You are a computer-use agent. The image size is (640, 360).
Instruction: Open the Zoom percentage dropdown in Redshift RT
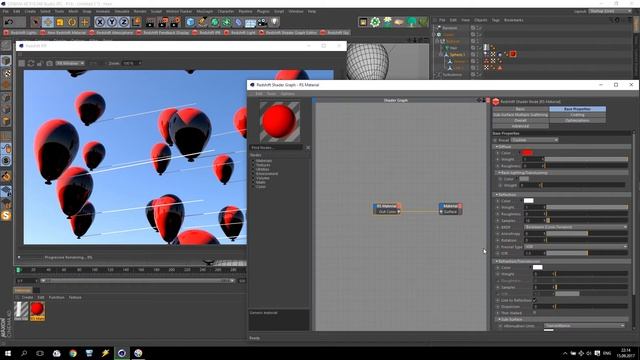pyautogui.click(x=131, y=63)
